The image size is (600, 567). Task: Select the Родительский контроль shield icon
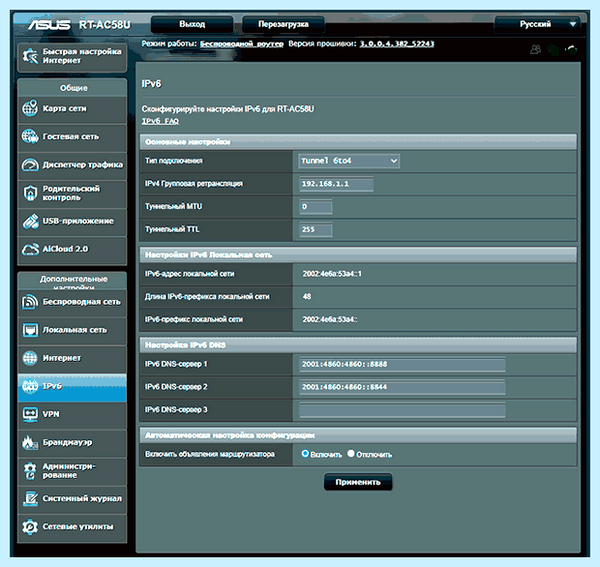coord(30,193)
